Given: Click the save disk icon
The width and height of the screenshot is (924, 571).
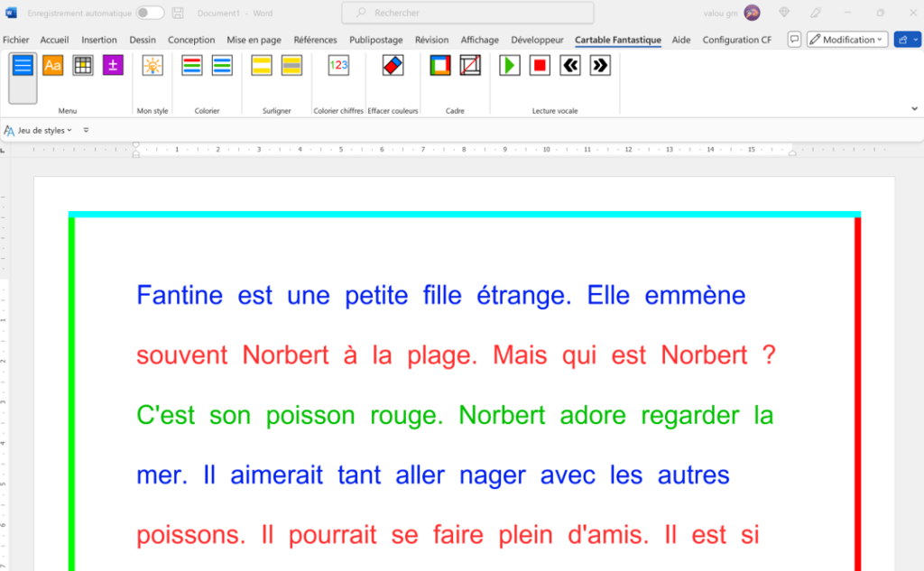Looking at the screenshot, I should pyautogui.click(x=178, y=13).
